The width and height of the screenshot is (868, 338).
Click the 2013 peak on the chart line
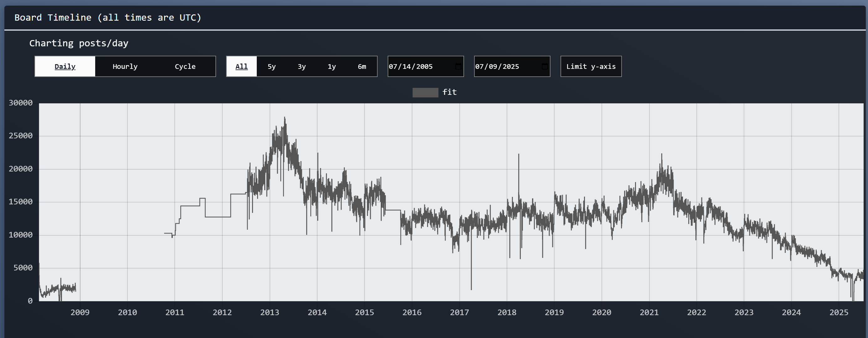pos(285,118)
